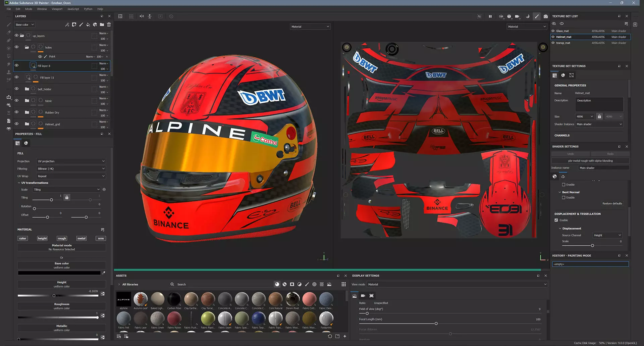The image size is (644, 346).
Task: Import a resource with the plus icon
Action: pos(344,336)
